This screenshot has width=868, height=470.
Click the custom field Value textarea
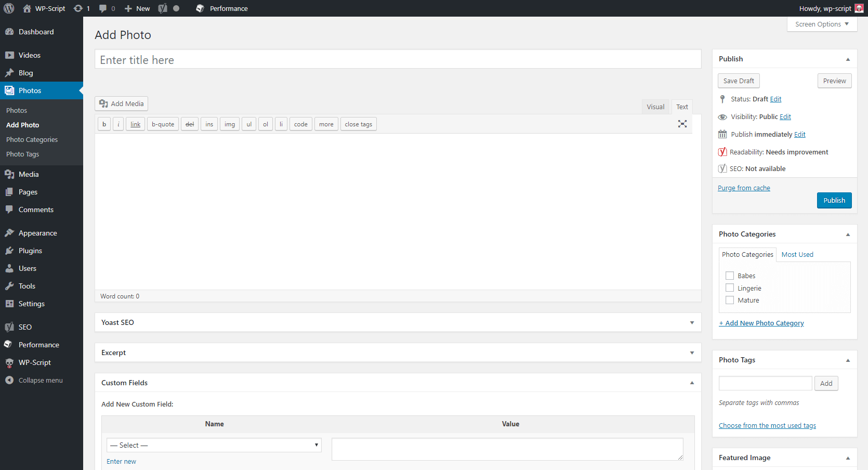[507, 449]
